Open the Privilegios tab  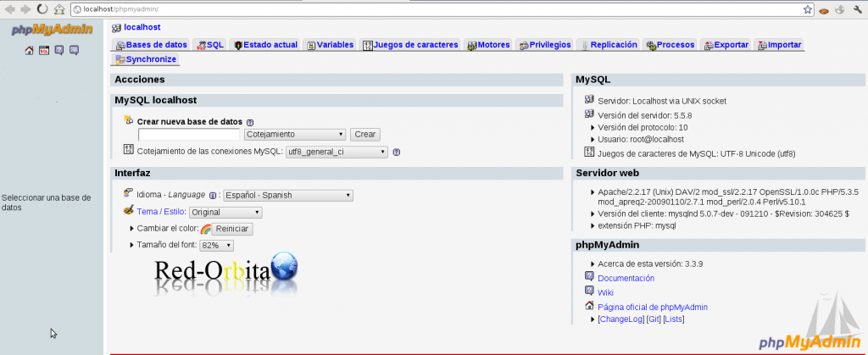coord(545,45)
